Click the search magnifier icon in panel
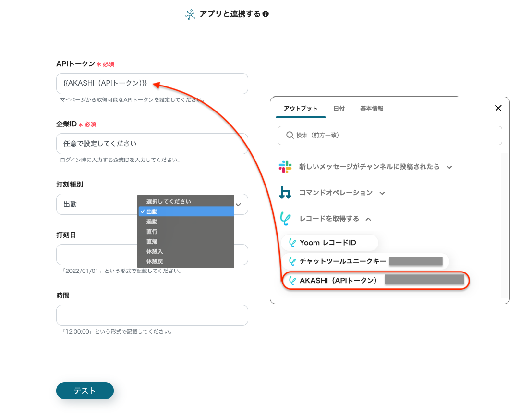Screen dimensions: 532x420 click(x=290, y=136)
